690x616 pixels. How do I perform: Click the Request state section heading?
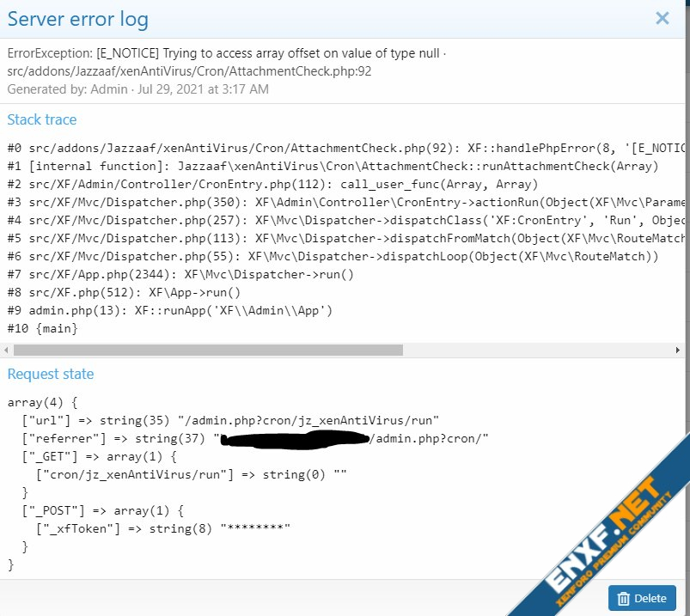coord(50,374)
